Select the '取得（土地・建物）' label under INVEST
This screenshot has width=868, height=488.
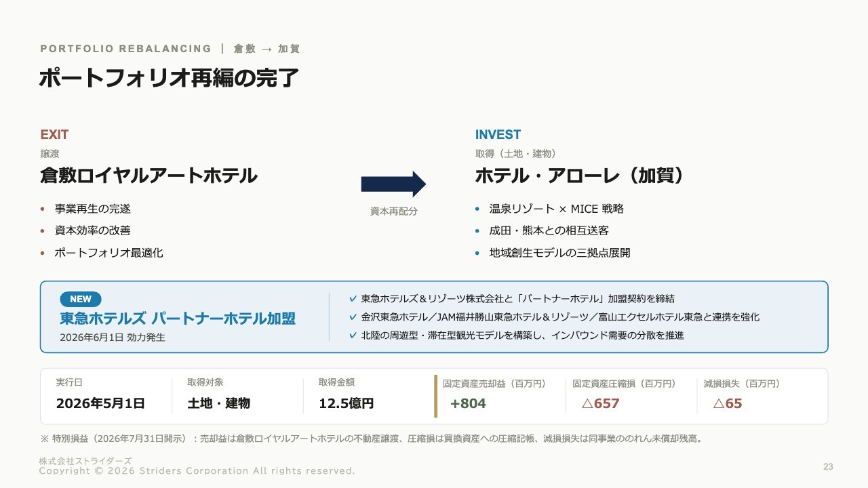coord(516,154)
